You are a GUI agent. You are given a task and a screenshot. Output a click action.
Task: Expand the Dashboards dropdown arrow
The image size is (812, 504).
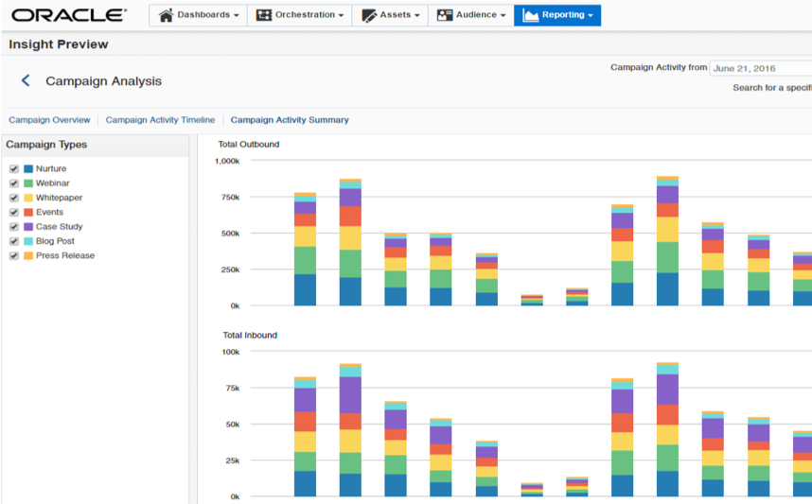[x=236, y=16]
